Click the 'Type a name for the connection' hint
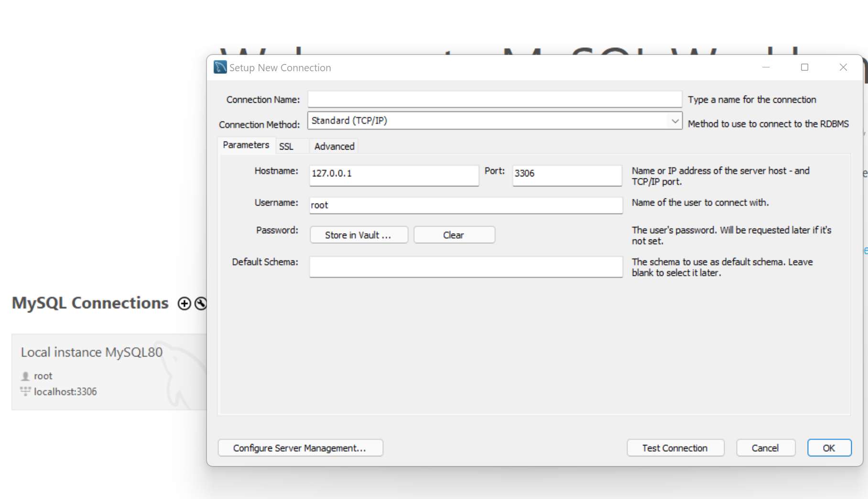The width and height of the screenshot is (868, 499). [752, 99]
